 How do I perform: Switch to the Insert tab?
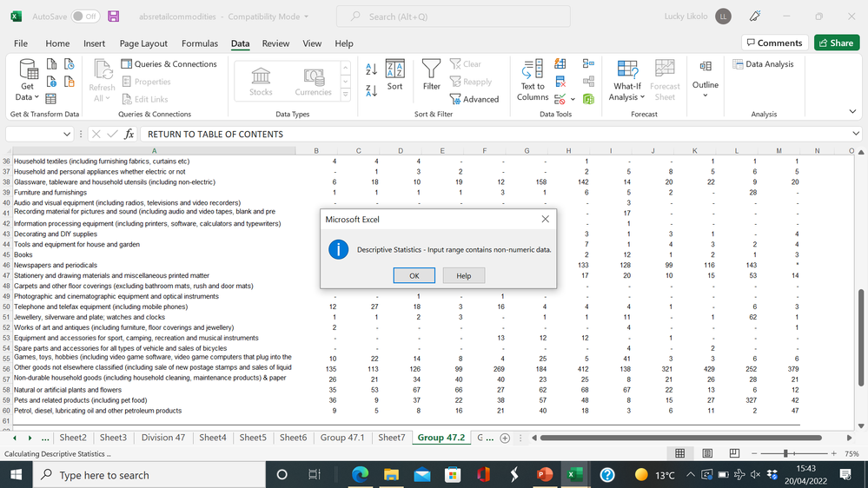94,43
